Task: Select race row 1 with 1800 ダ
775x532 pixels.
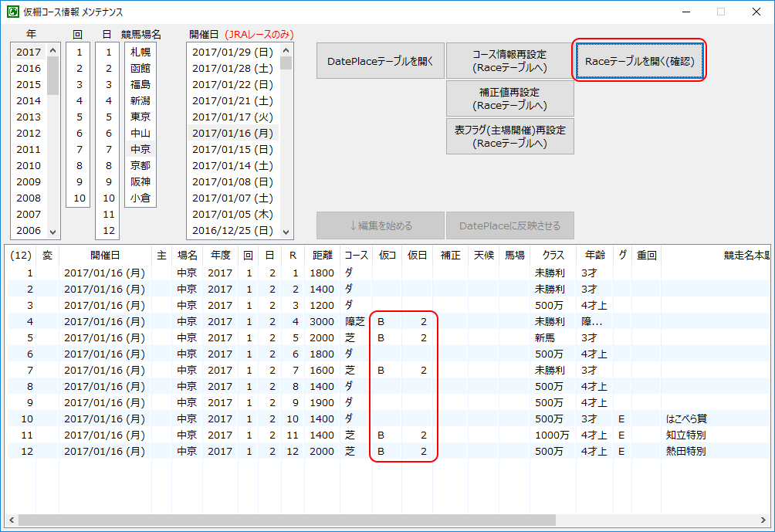Action: 388,273
